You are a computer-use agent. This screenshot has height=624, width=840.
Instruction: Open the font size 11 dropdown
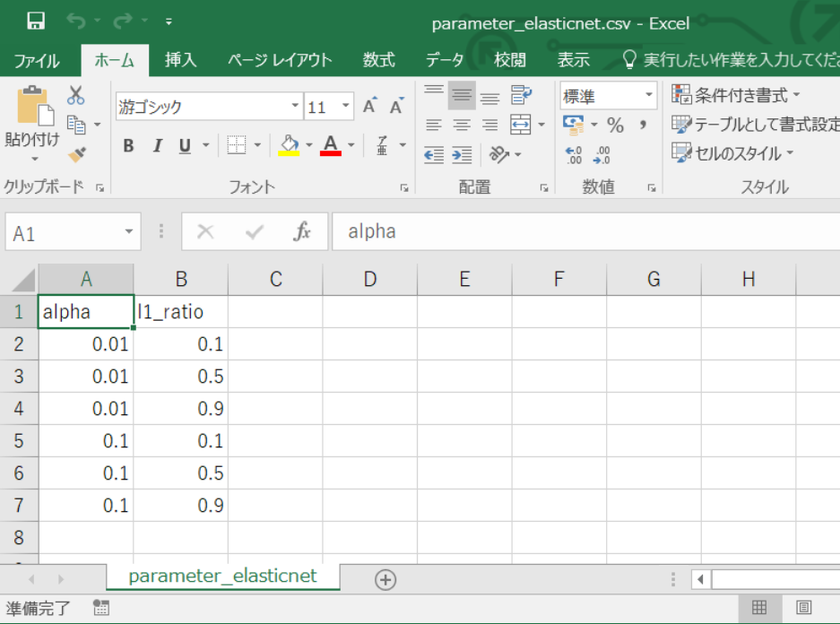coord(346,106)
